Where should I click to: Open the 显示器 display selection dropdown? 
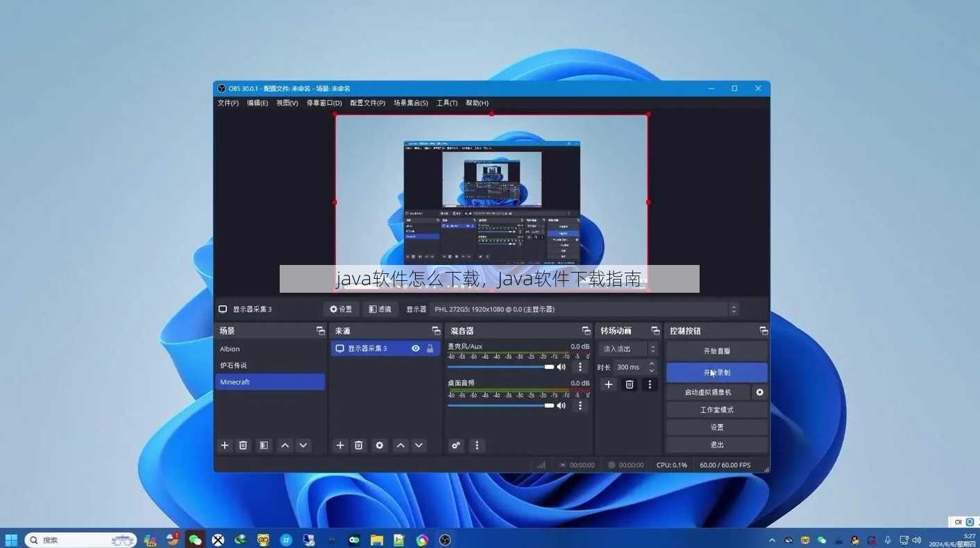click(x=585, y=309)
